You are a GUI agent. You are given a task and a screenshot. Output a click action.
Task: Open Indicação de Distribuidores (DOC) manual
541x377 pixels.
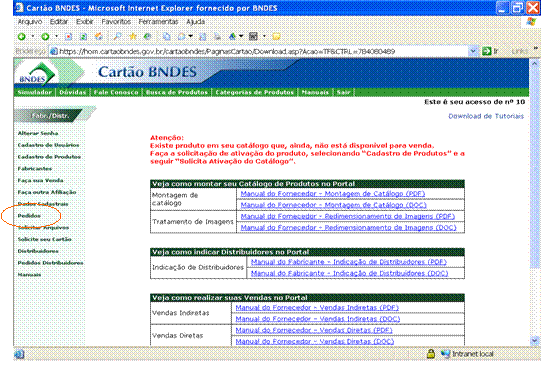tap(350, 273)
